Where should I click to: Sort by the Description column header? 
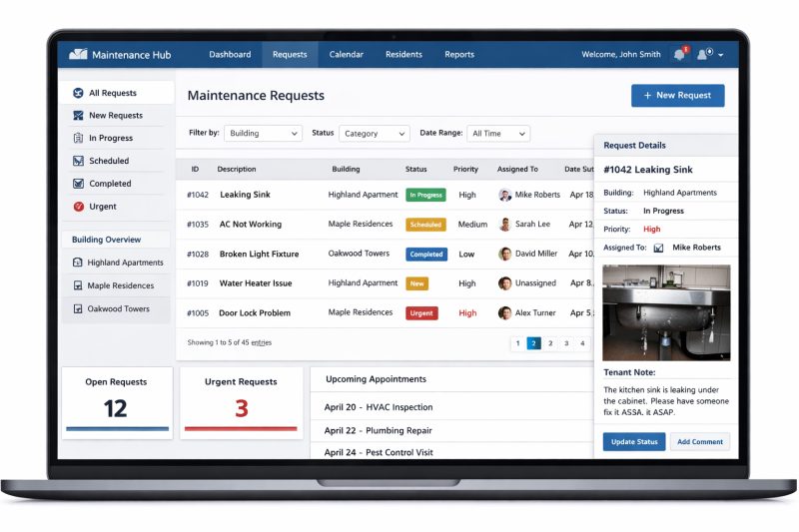coord(237,169)
